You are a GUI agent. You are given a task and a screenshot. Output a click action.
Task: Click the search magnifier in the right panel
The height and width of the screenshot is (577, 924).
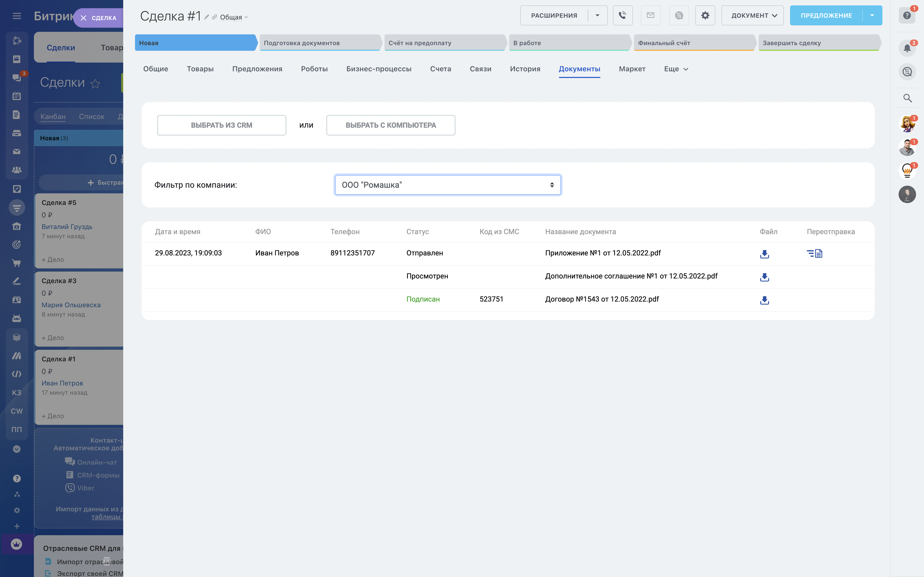[907, 98]
